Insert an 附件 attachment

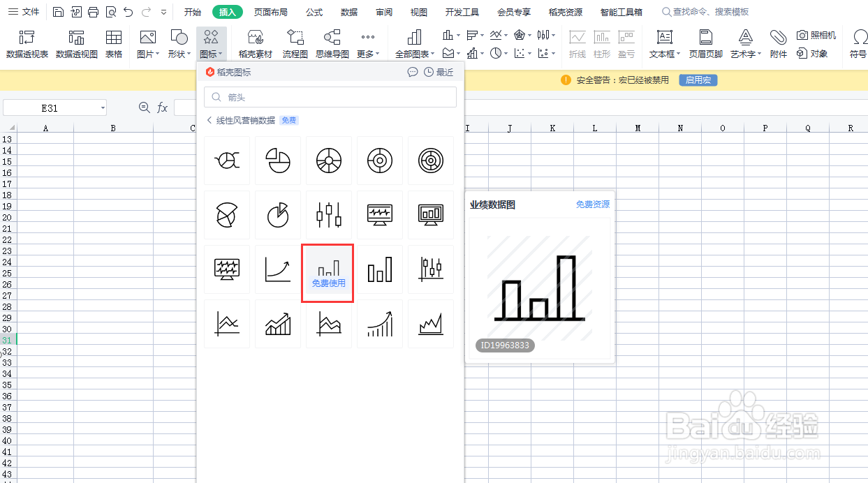(778, 43)
